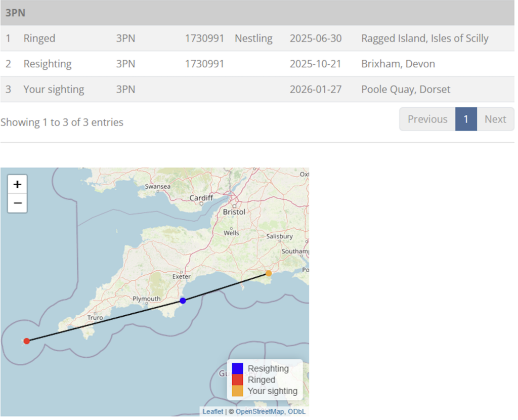Click the orange sighting marker near Poole
This screenshot has width=518, height=420.
(269, 273)
